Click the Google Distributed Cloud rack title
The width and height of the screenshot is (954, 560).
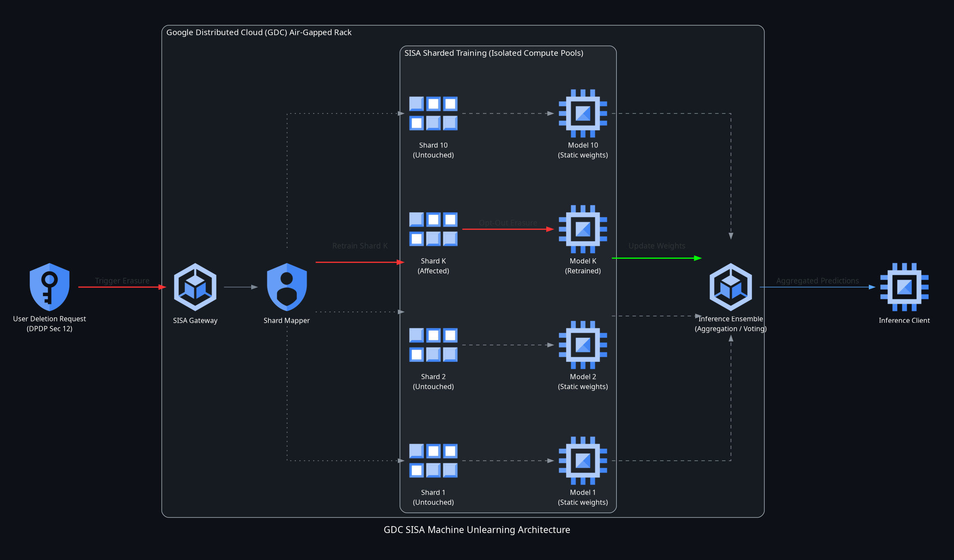(259, 32)
